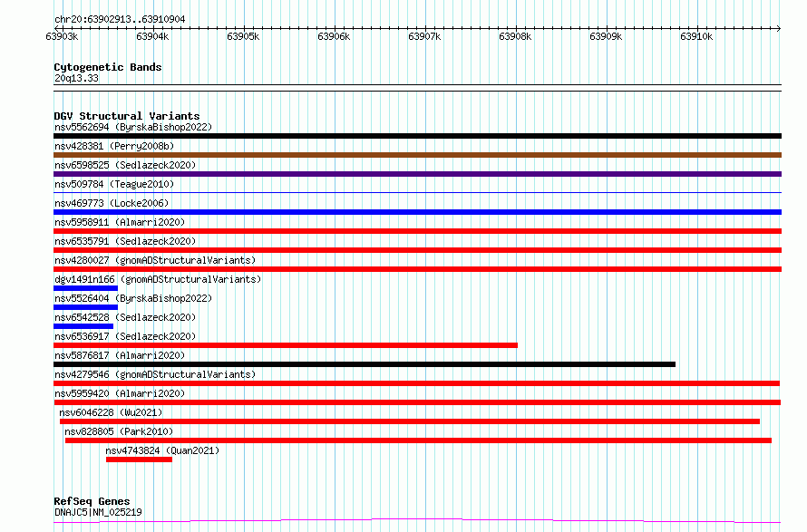
Task: Click the nsv6598525 (Sedlazeck2020) label
Action: [x=125, y=165]
